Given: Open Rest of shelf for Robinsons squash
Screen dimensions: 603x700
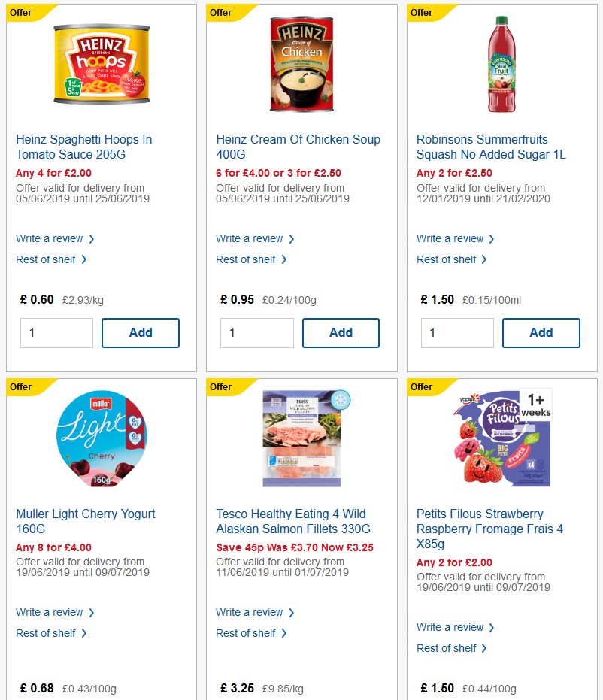Looking at the screenshot, I should [447, 259].
